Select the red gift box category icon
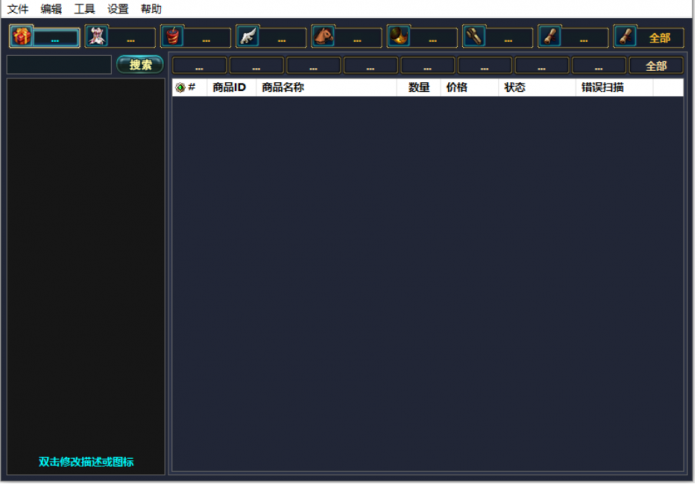 click(x=22, y=37)
